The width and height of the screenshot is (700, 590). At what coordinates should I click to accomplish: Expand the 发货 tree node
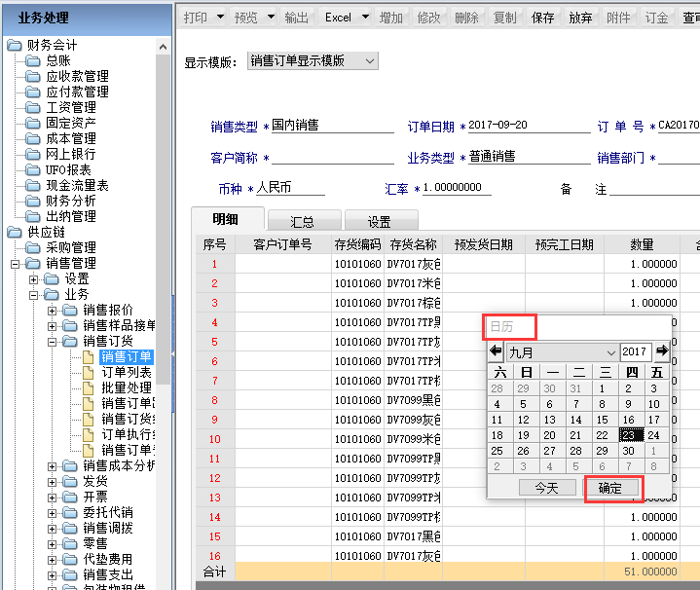(53, 483)
